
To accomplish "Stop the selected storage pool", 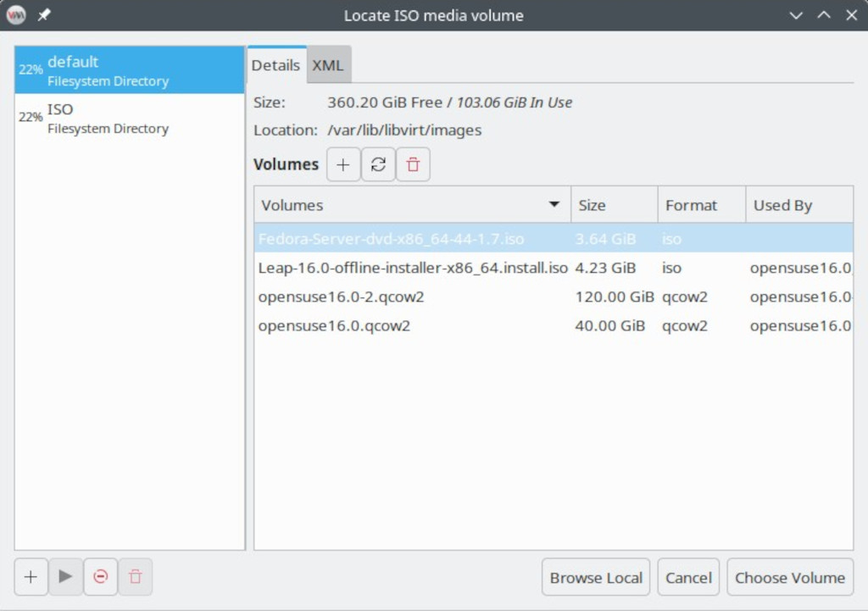I will (100, 577).
